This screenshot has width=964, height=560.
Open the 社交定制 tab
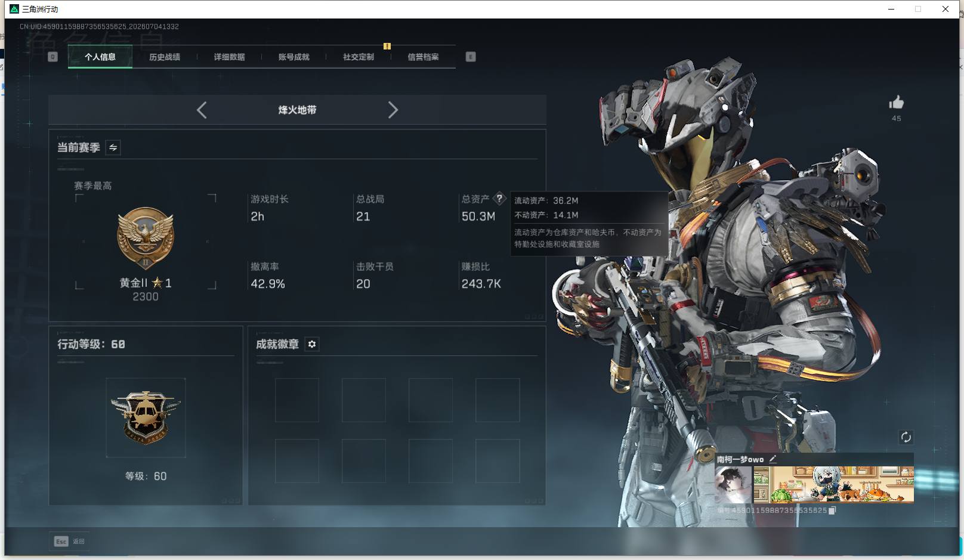pos(359,57)
